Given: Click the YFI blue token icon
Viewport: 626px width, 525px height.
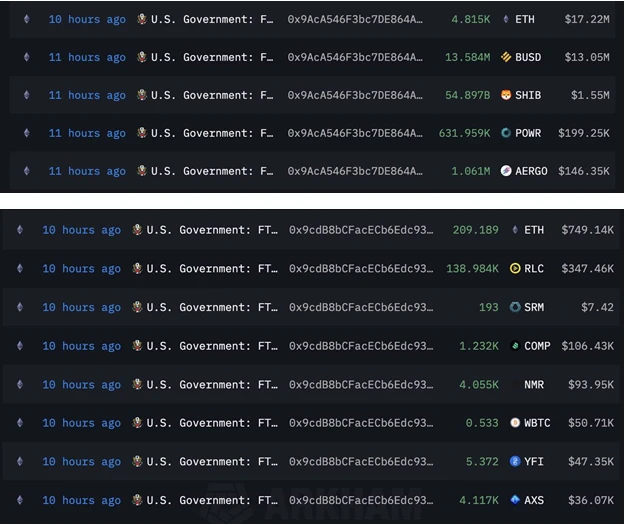Looking at the screenshot, I should tap(515, 462).
